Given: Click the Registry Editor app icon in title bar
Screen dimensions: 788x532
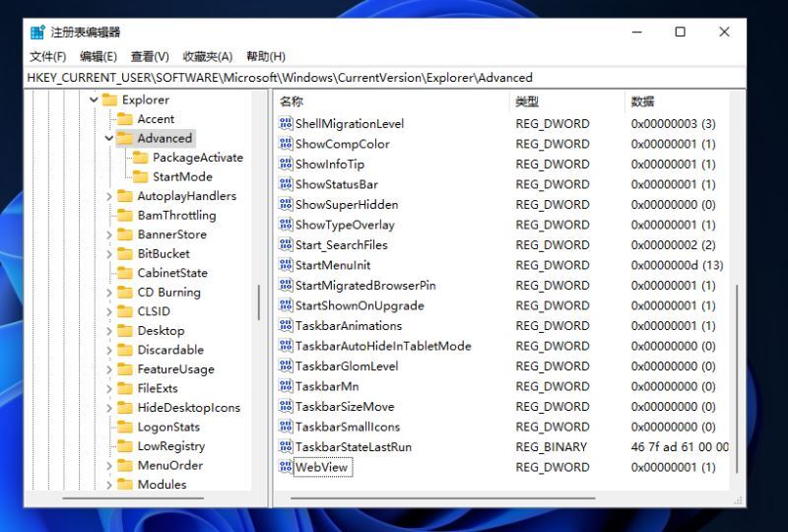Looking at the screenshot, I should [37, 32].
